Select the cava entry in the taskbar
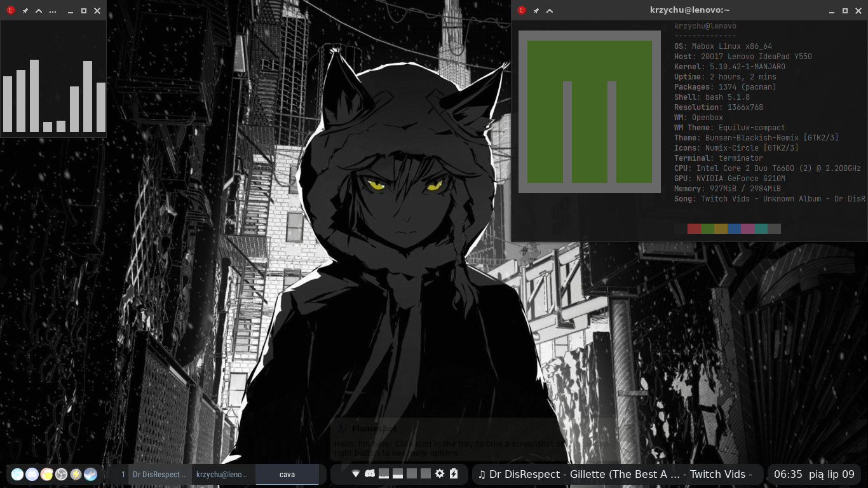 pos(287,475)
